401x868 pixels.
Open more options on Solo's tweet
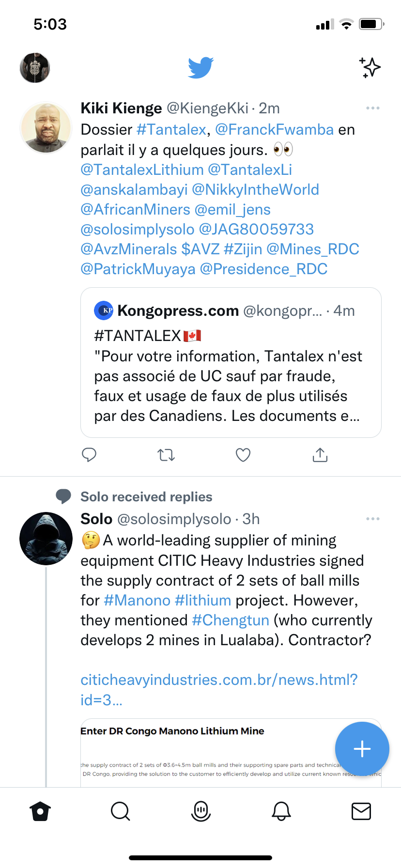[x=373, y=519]
